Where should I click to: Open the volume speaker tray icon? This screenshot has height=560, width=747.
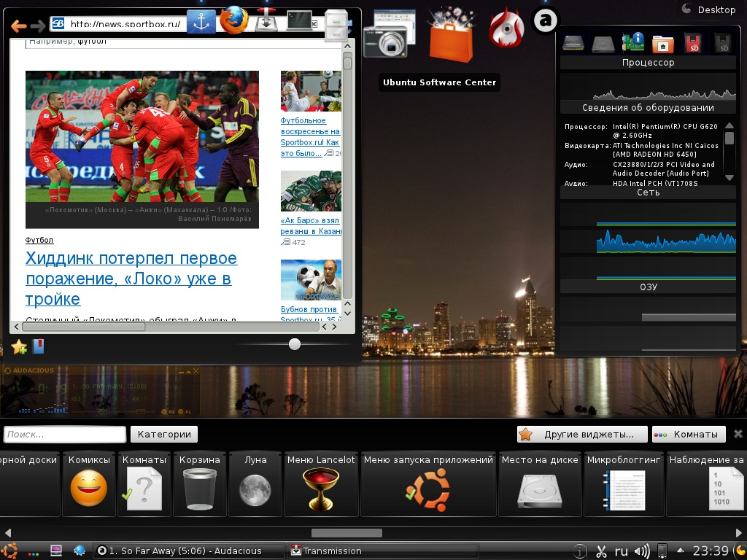coord(642,551)
